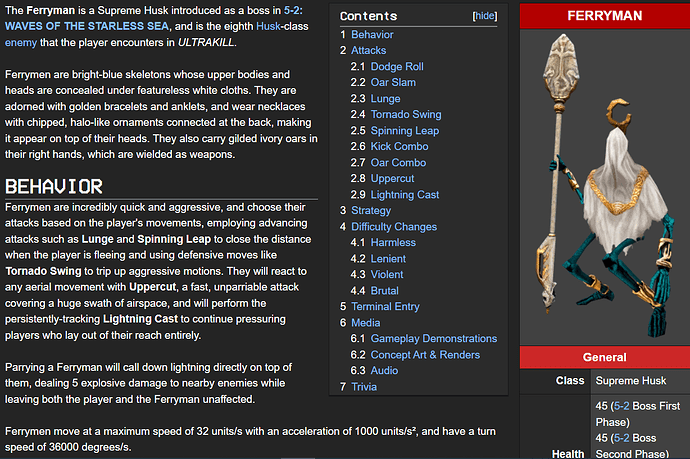Follow the Husk class link
This screenshot has height=459, width=690.
pyautogui.click(x=268, y=26)
